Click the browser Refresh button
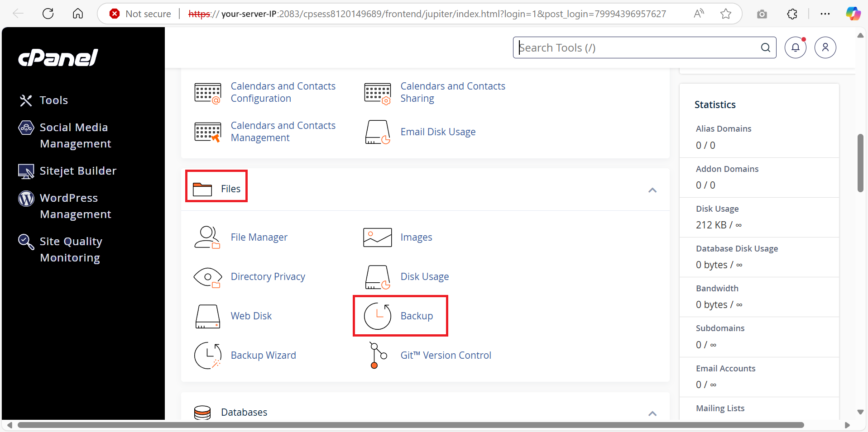 tap(48, 14)
